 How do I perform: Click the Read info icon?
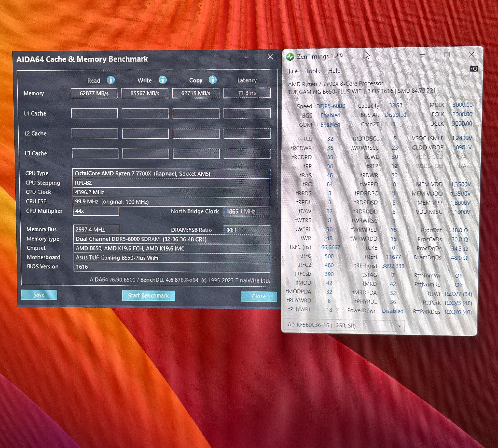(x=111, y=80)
